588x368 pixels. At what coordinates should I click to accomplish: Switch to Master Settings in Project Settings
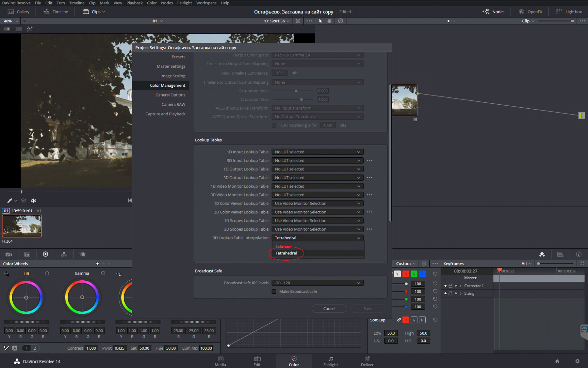(171, 66)
